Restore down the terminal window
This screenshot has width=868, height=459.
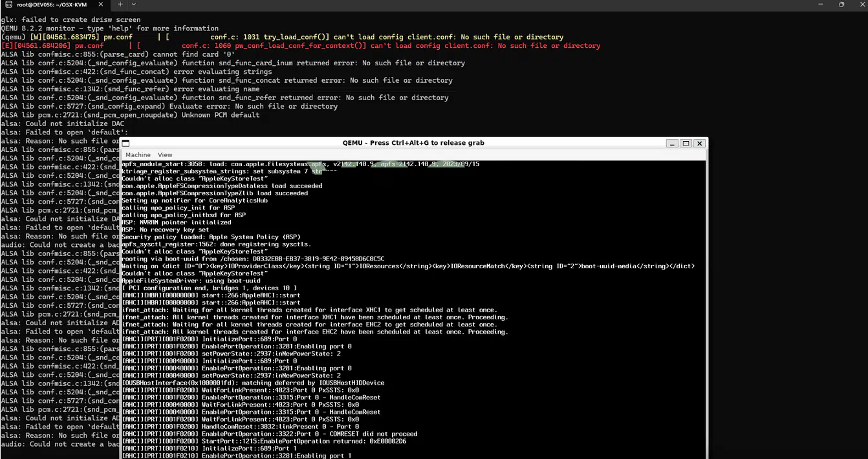click(x=841, y=5)
